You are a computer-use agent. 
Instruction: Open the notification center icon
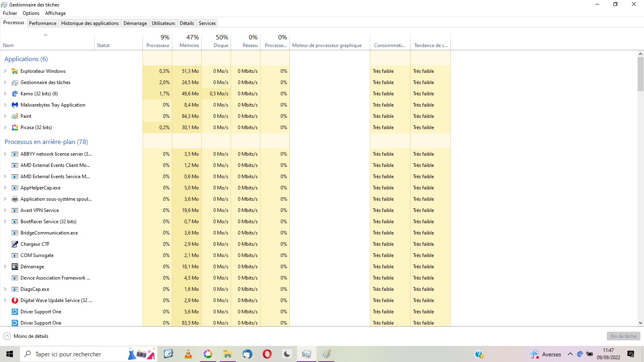pos(631,354)
